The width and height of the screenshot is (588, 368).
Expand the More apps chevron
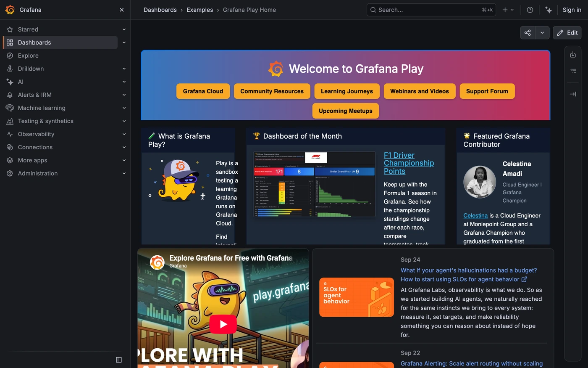point(124,160)
